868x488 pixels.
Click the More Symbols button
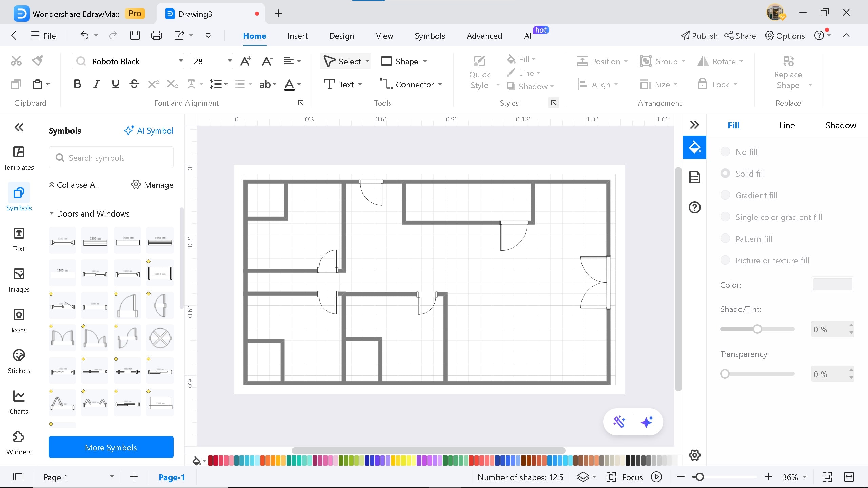(111, 447)
